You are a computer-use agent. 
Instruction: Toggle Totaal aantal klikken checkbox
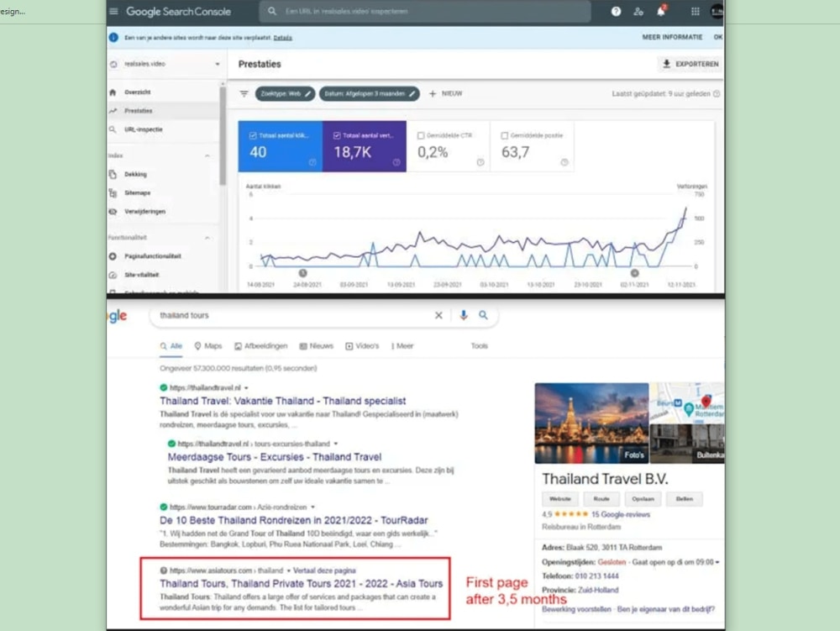pyautogui.click(x=253, y=136)
